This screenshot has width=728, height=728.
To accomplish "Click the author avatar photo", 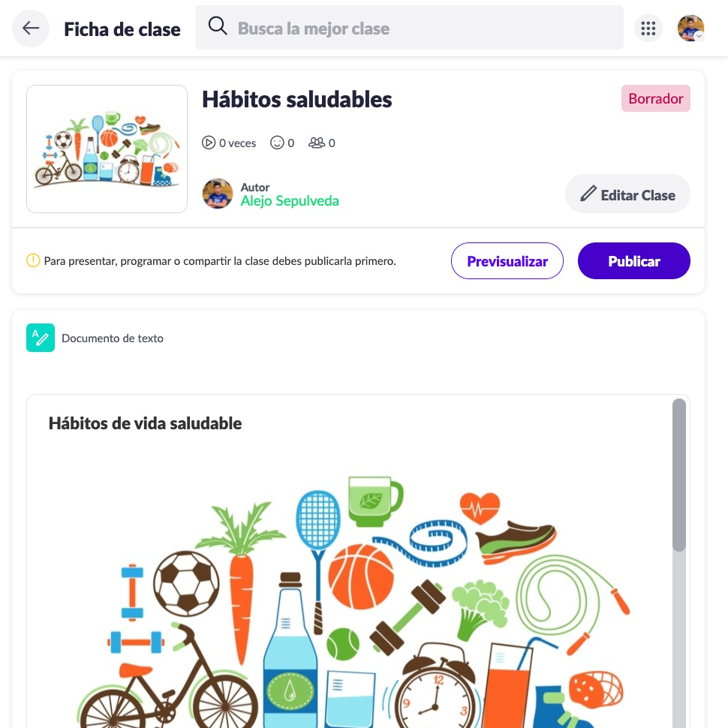I will coord(218,194).
